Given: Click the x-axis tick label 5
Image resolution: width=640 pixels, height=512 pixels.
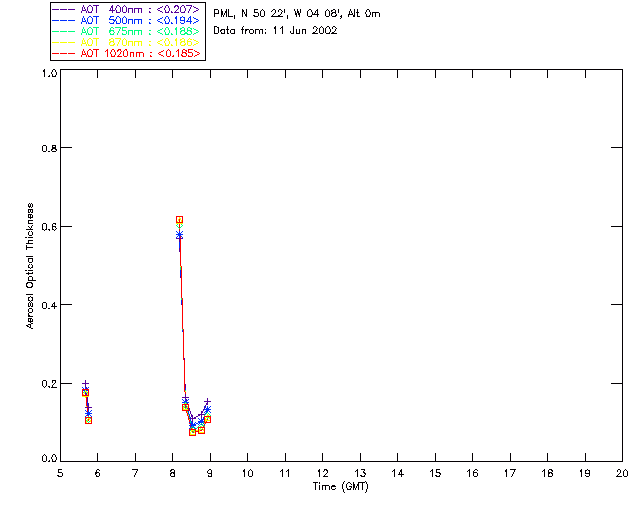Looking at the screenshot, I should [x=60, y=473].
